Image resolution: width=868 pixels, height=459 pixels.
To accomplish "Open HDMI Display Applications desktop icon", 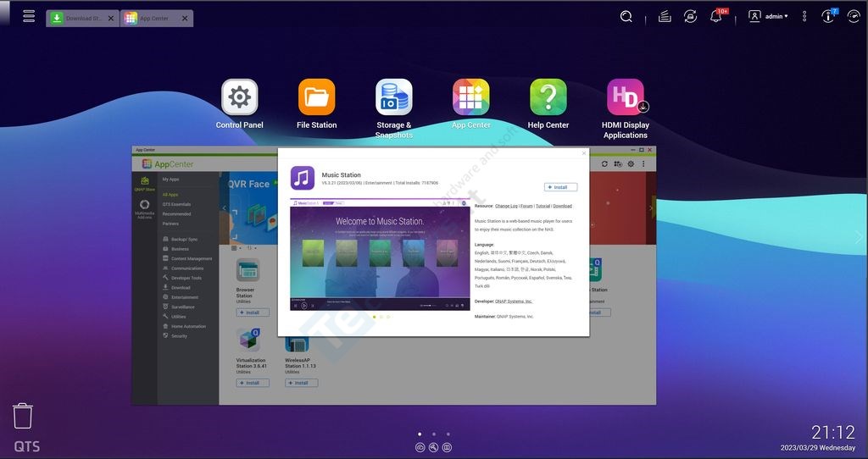I will tap(626, 97).
